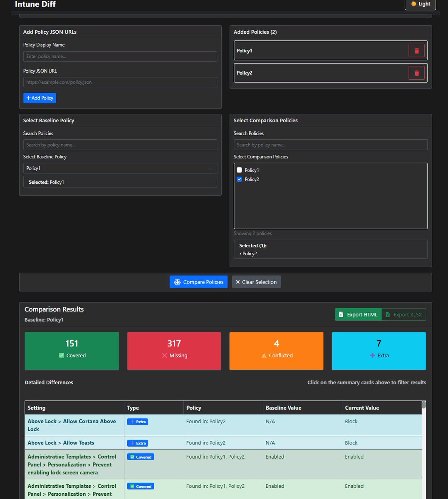
Task: Filter results by the blue Extra card
Action: (379, 351)
